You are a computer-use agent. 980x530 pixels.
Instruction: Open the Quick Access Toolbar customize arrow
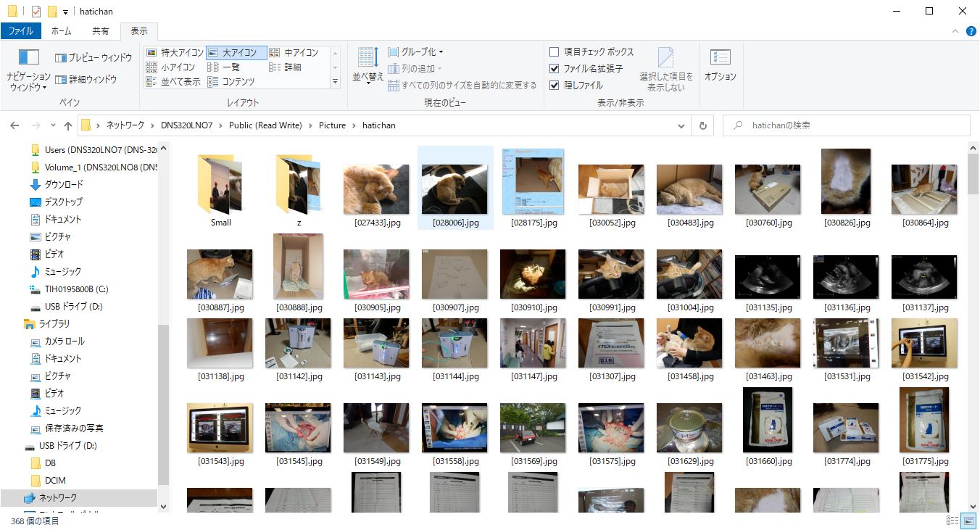[x=66, y=12]
